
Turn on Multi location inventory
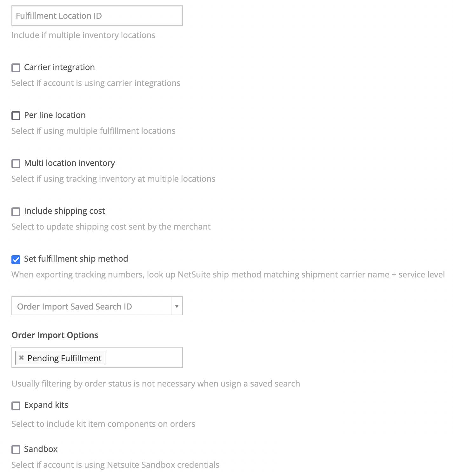tap(16, 164)
